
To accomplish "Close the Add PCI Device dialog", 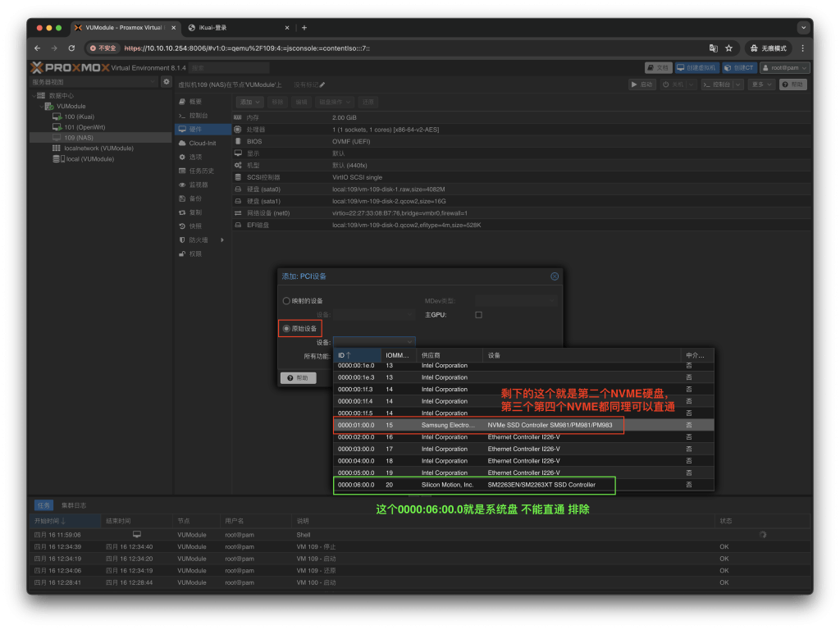I will tap(555, 276).
